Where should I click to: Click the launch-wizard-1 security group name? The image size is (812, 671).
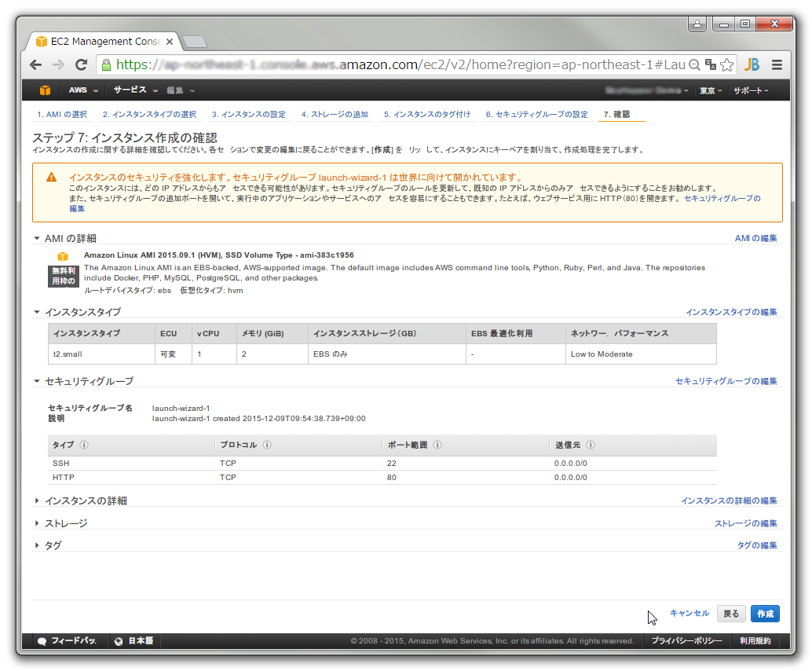coord(181,409)
